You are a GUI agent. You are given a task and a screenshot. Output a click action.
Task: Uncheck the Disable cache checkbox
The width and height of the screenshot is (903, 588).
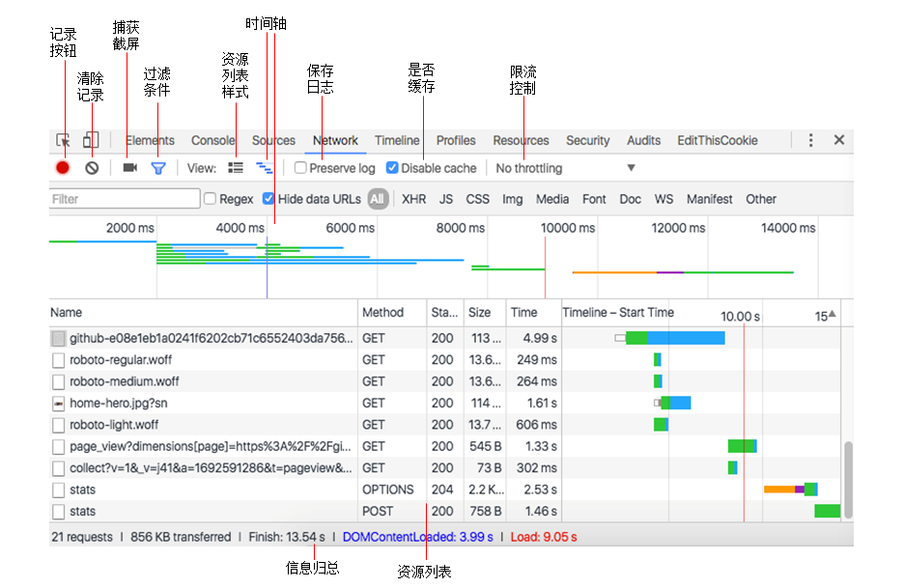[x=392, y=168]
